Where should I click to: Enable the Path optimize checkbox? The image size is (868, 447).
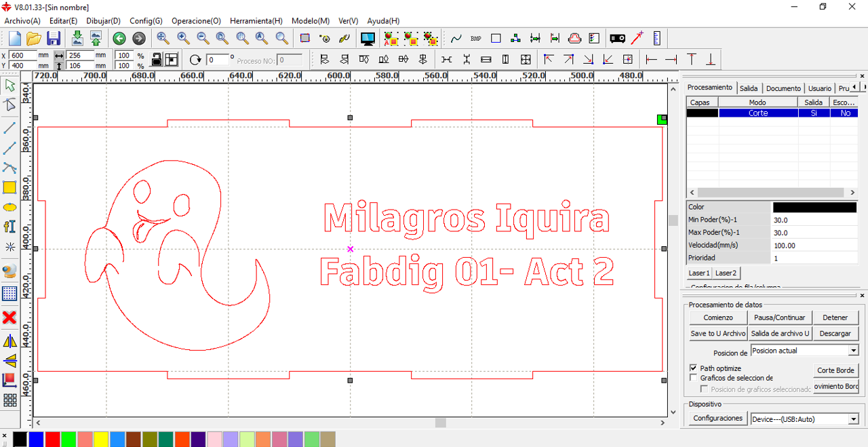693,368
